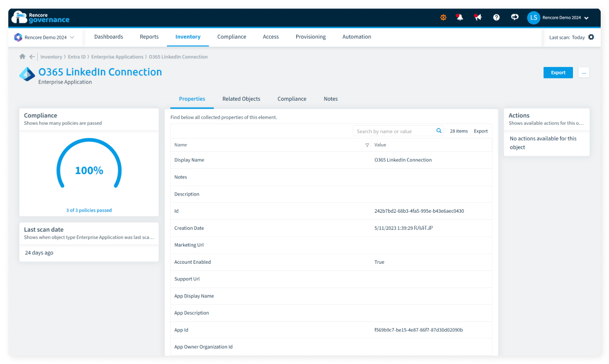Click the tenant logo icon beside Rencore Demo 2024
This screenshot has height=364, width=609.
[18, 37]
